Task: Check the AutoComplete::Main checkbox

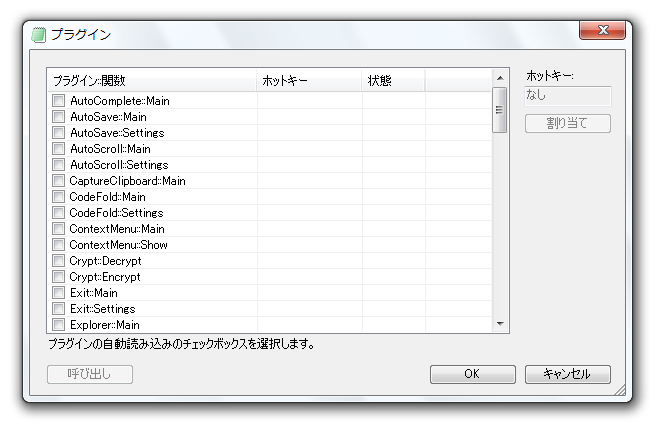Action: [x=59, y=100]
